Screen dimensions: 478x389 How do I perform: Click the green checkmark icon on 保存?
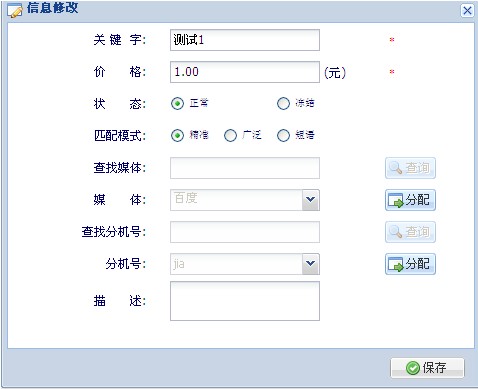pyautogui.click(x=413, y=368)
